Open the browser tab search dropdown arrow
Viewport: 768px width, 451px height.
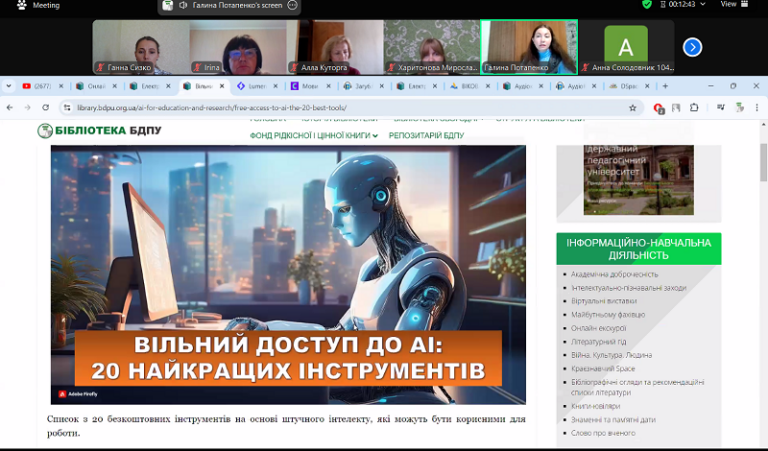coord(9,86)
